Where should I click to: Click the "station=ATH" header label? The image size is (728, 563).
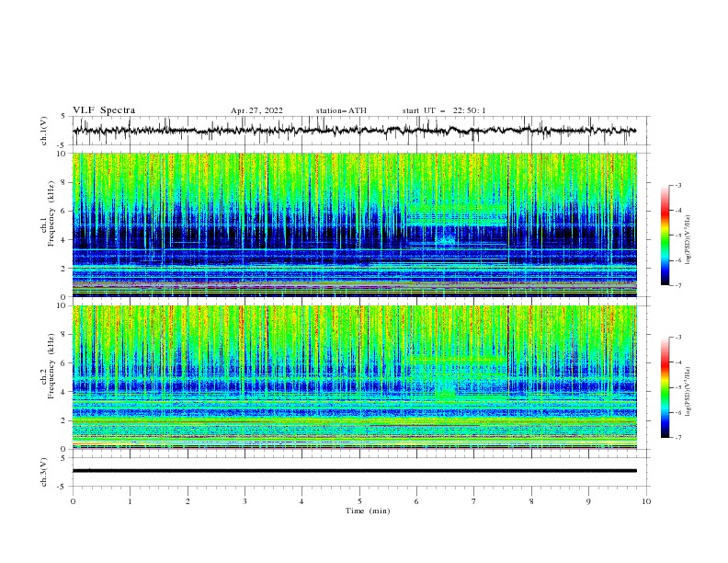pos(341,110)
